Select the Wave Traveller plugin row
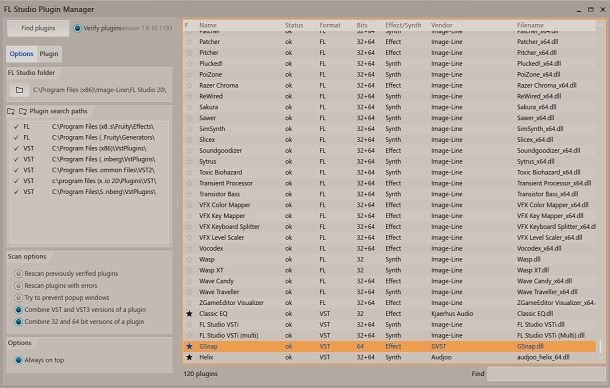The width and height of the screenshot is (610, 388). [390, 292]
